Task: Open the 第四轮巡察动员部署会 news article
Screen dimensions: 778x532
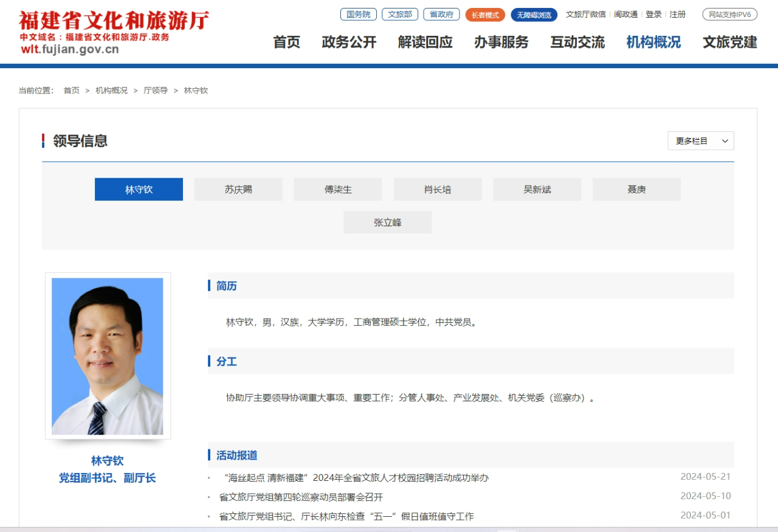Action: [301, 497]
